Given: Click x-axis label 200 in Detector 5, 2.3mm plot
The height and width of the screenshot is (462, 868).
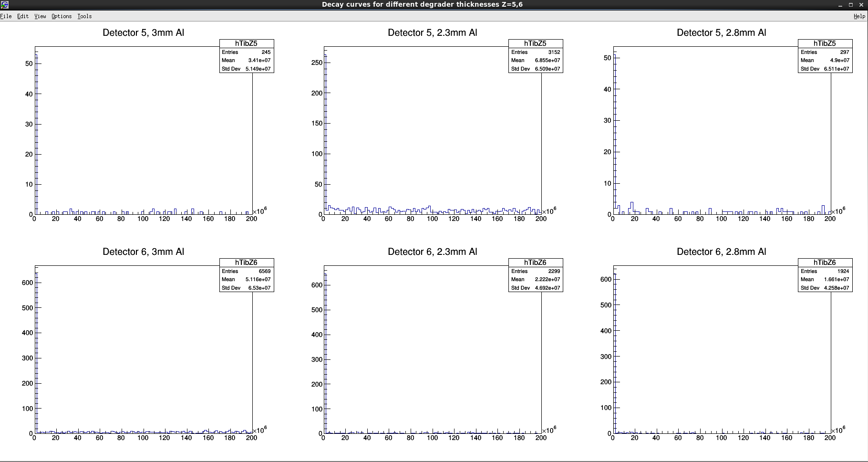Looking at the screenshot, I should [x=541, y=219].
